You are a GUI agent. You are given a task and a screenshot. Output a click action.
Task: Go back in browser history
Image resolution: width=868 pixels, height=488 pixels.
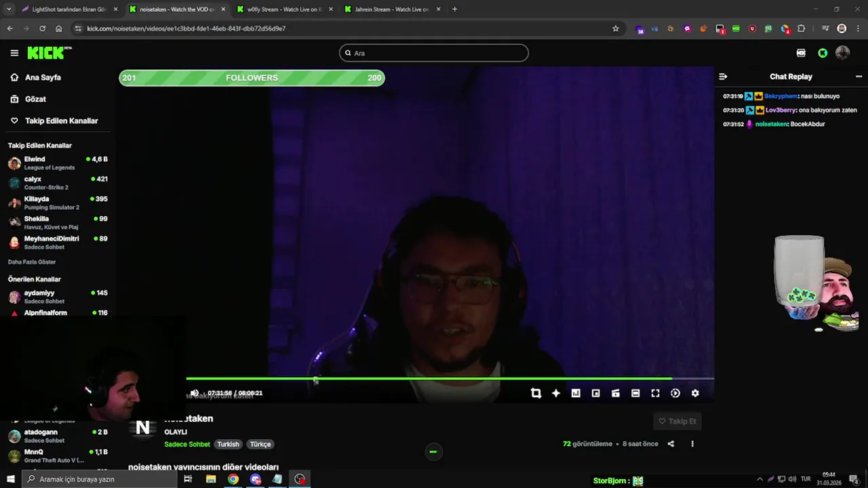pyautogui.click(x=9, y=28)
